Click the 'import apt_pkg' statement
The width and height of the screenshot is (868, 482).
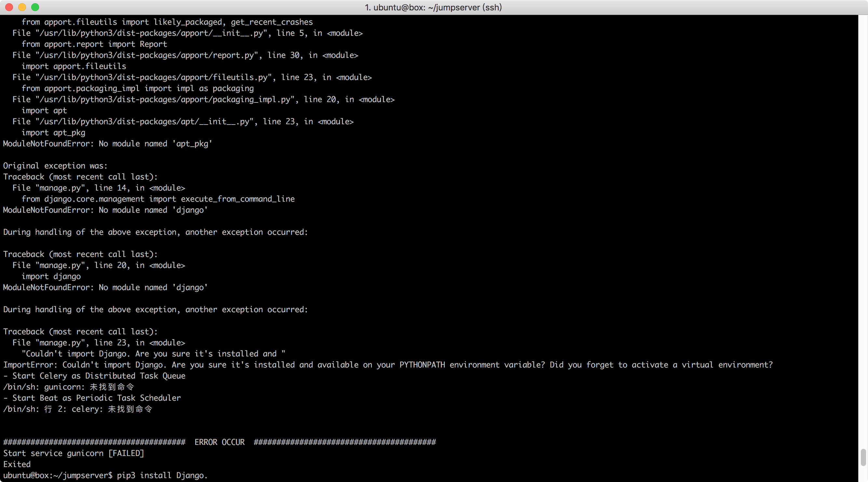(53, 132)
